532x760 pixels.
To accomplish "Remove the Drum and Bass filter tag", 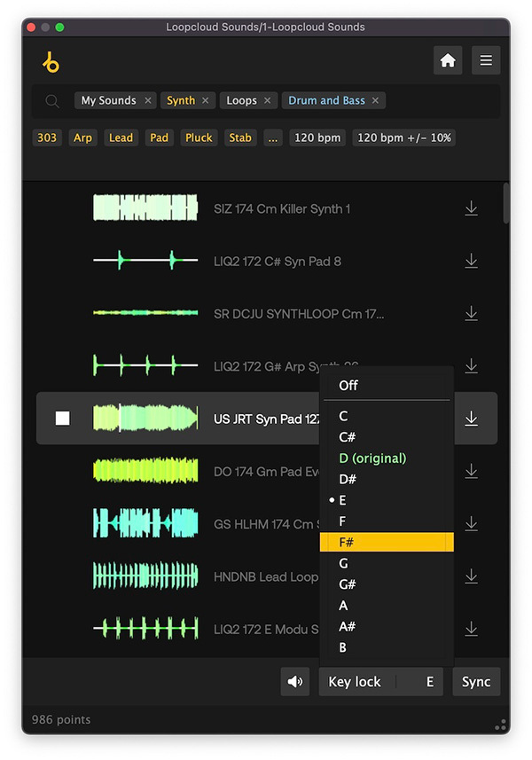I will pos(375,101).
